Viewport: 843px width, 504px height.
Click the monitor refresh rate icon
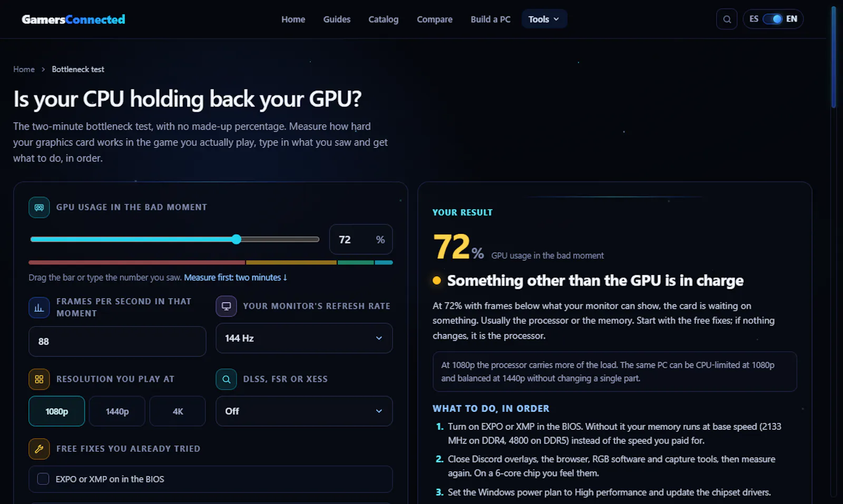pos(226,307)
